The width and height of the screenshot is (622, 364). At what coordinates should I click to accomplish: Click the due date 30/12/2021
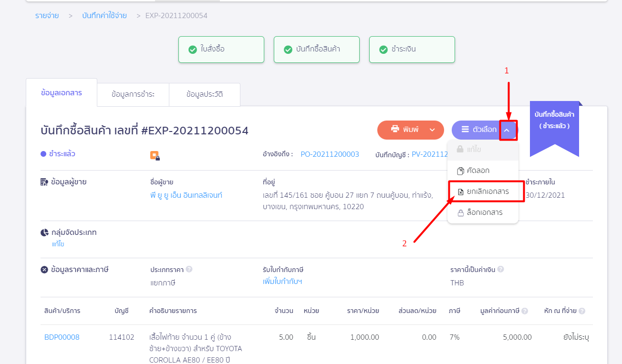pyautogui.click(x=545, y=195)
